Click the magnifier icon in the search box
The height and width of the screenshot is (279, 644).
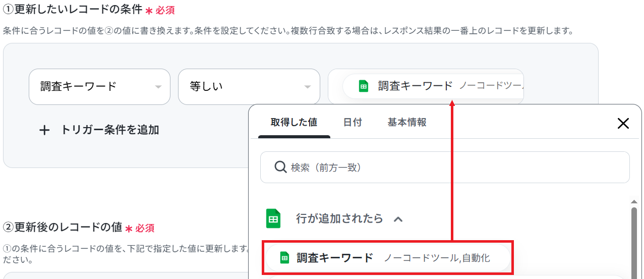pyautogui.click(x=280, y=167)
